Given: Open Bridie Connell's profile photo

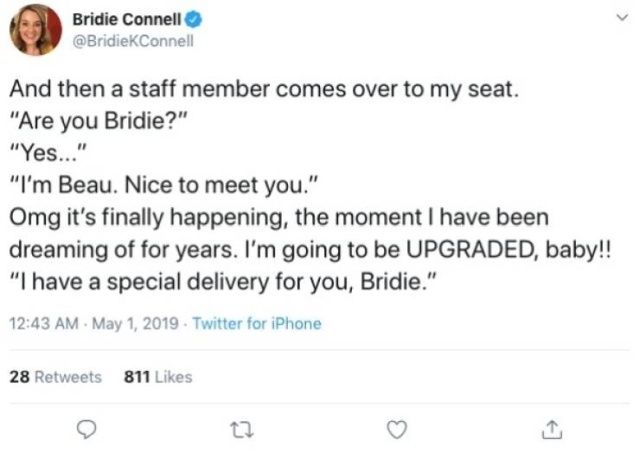Looking at the screenshot, I should pos(36,29).
